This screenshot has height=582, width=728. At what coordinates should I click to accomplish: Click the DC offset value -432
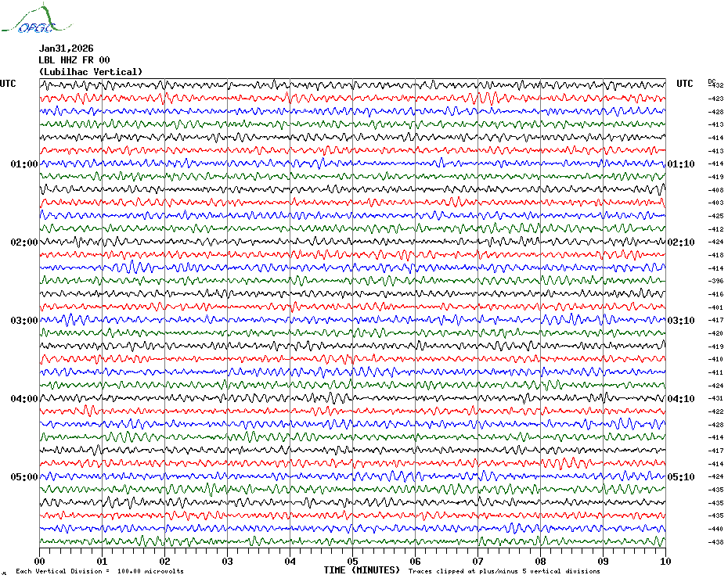716,85
